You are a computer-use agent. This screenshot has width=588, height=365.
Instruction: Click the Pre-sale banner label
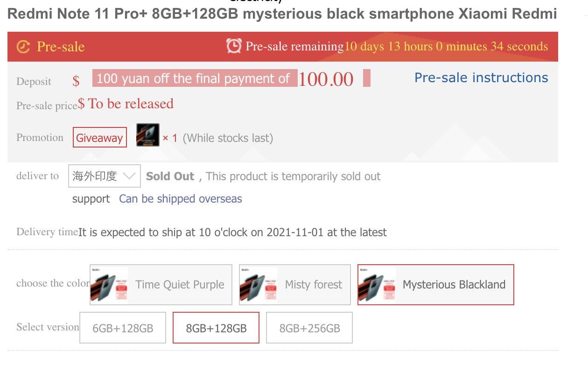[60, 47]
